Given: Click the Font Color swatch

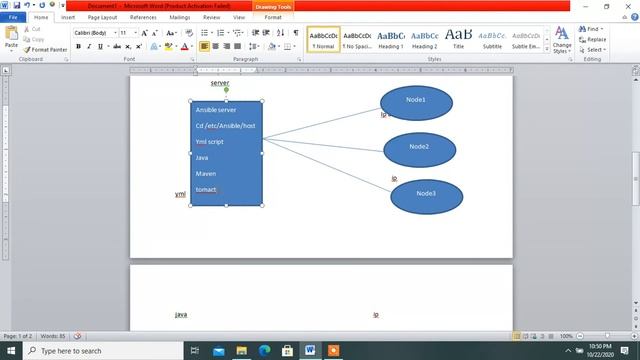Looking at the screenshot, I should (x=184, y=47).
